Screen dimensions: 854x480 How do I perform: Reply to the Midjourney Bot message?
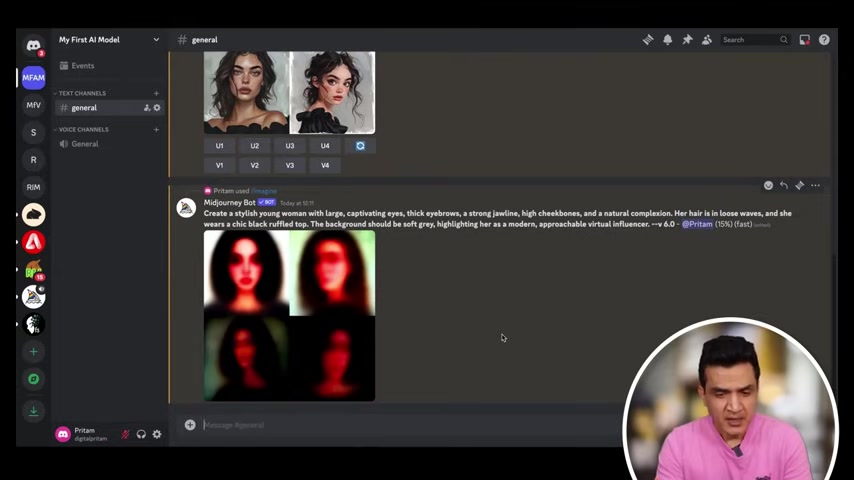tap(784, 186)
